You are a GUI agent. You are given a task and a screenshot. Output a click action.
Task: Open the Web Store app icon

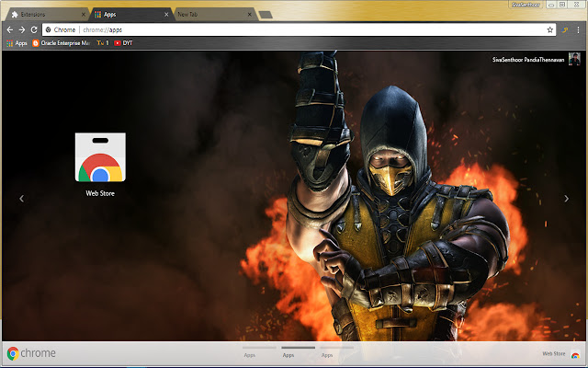pos(100,157)
